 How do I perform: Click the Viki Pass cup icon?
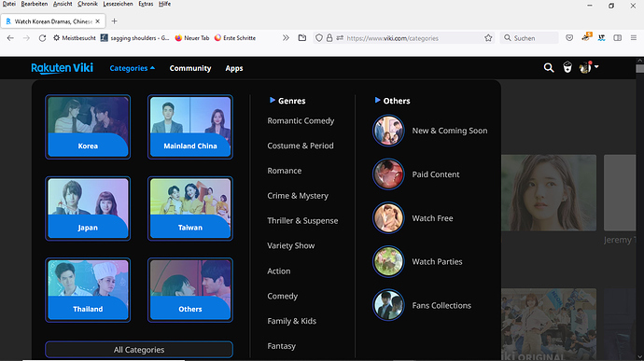pos(567,67)
